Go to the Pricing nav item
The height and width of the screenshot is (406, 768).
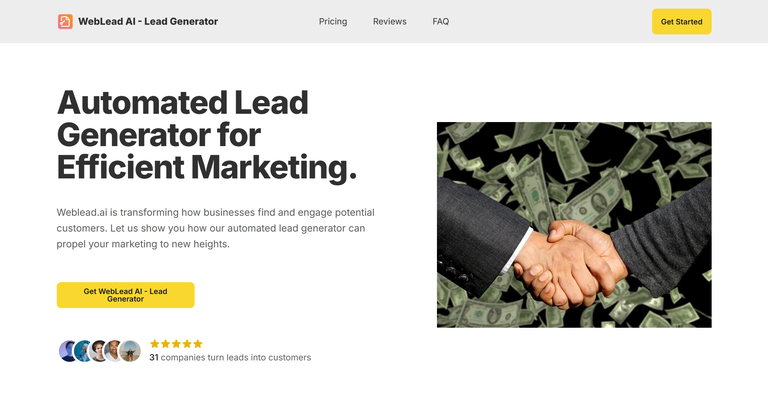point(333,22)
